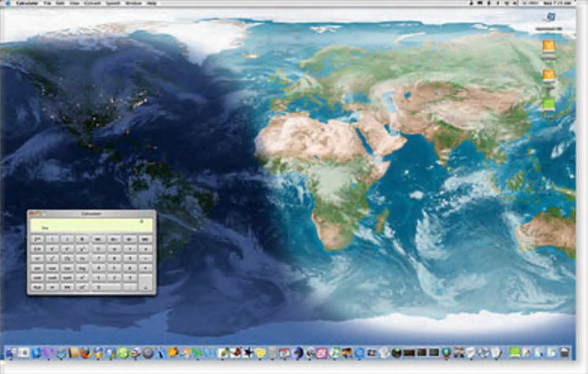Open the pink music note Dock icon
588x374 pixels.
(322, 353)
